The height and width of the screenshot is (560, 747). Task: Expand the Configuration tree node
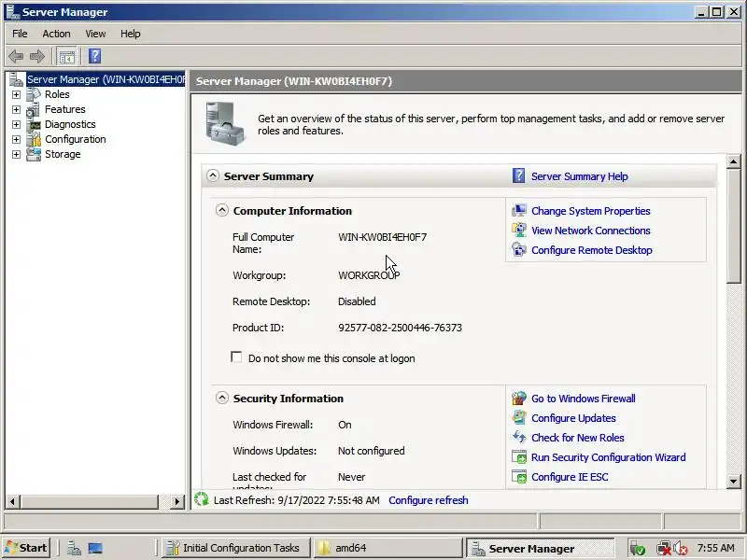tap(16, 139)
